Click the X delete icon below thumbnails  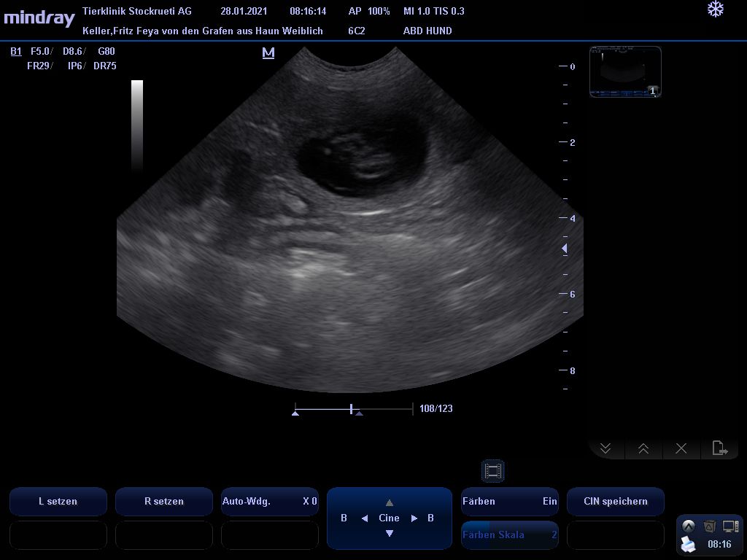point(681,448)
